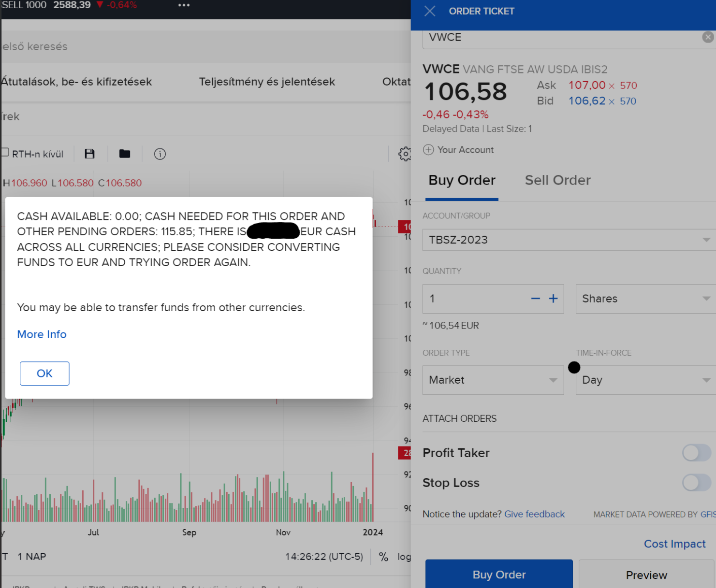Image resolution: width=716 pixels, height=588 pixels.
Task: Open the Give feedback link
Action: click(x=534, y=514)
